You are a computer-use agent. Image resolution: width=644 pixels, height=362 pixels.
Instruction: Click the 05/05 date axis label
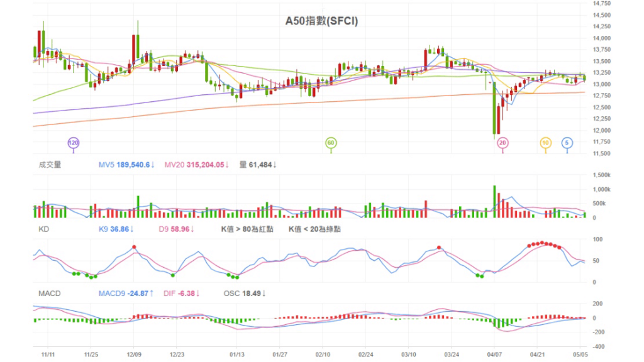580,354
